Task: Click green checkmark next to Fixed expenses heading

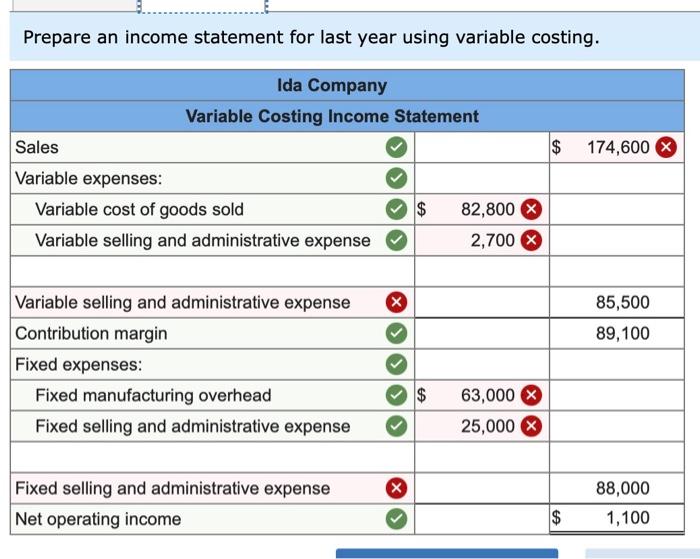Action: pos(396,364)
